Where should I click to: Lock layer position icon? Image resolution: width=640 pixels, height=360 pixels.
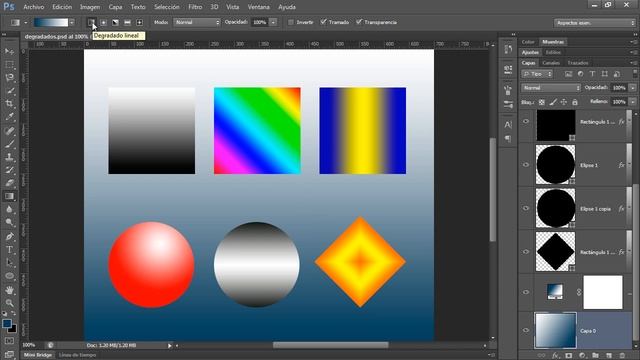[x=564, y=102]
